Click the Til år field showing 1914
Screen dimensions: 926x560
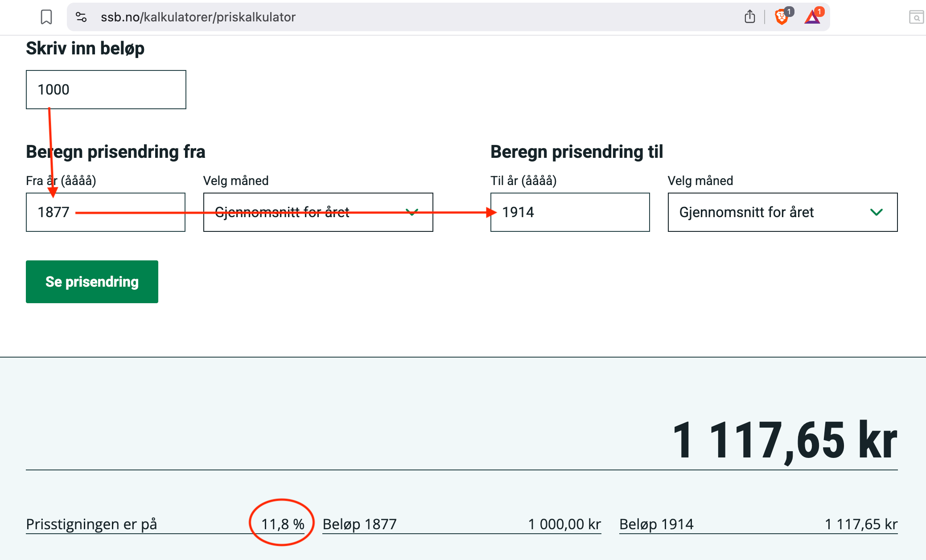click(570, 212)
